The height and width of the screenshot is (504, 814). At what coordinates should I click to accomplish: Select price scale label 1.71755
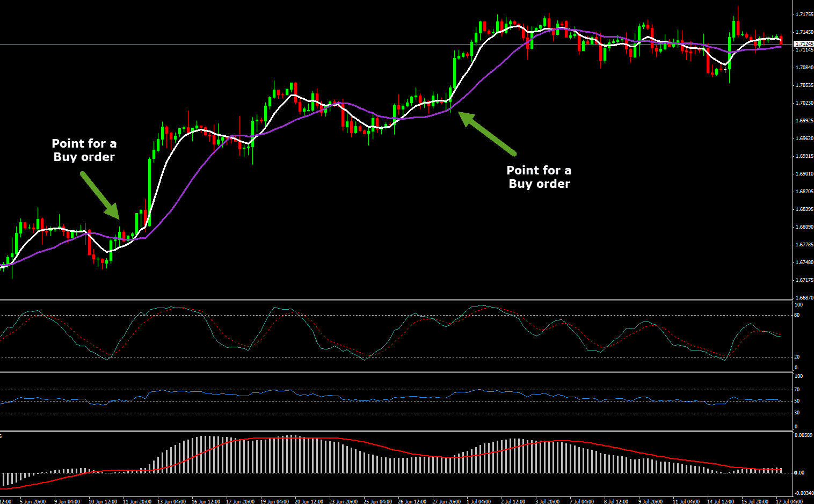click(804, 14)
